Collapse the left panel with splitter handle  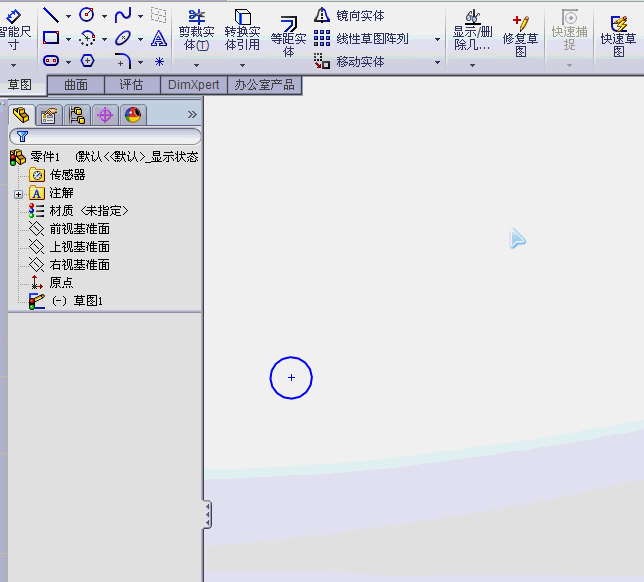point(207,514)
